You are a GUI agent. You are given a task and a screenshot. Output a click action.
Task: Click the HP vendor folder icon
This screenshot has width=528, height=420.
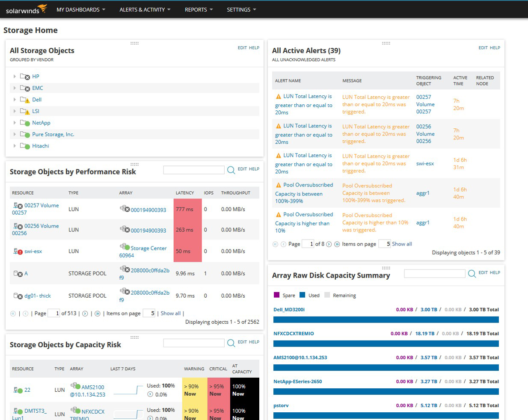click(25, 77)
